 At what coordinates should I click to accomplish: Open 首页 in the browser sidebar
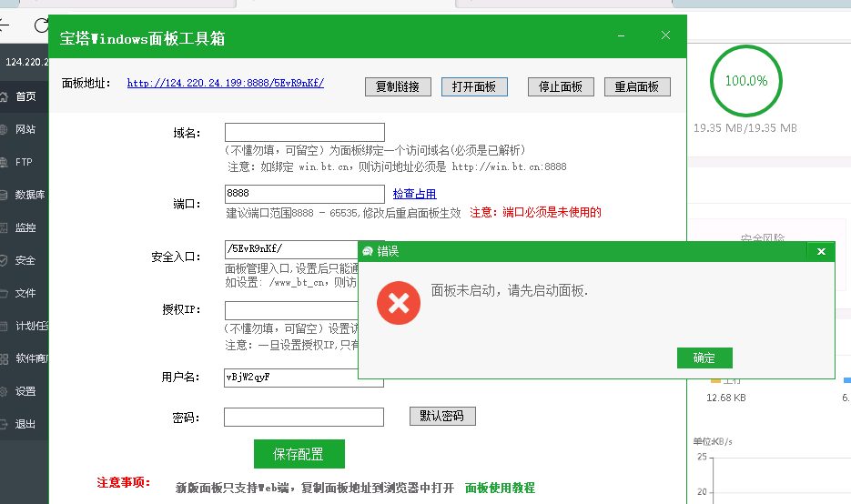pyautogui.click(x=25, y=96)
